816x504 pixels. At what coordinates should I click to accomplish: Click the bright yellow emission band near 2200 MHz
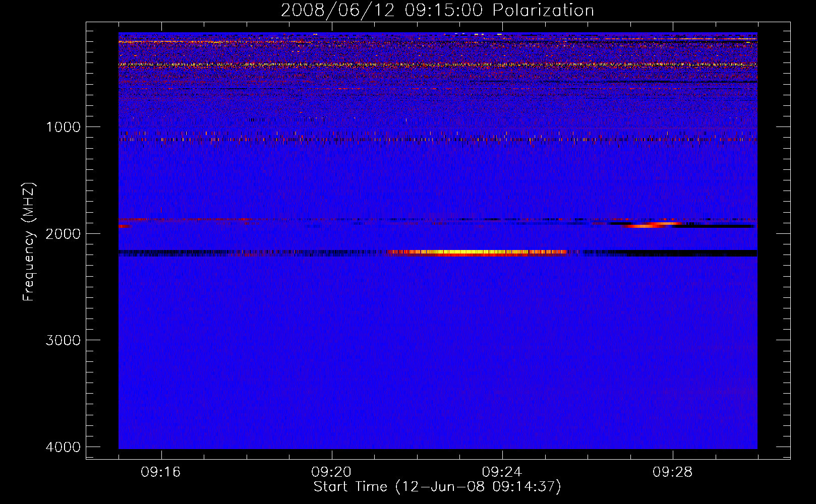coord(477,253)
